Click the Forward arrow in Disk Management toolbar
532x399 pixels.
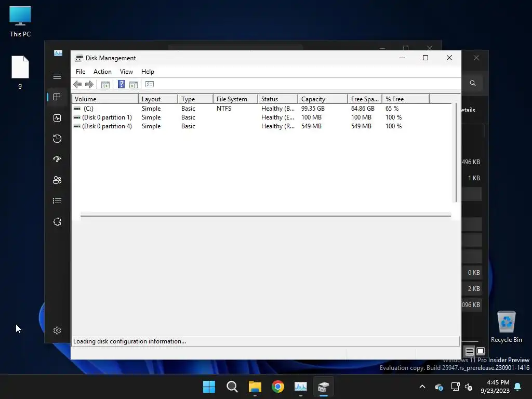[89, 85]
